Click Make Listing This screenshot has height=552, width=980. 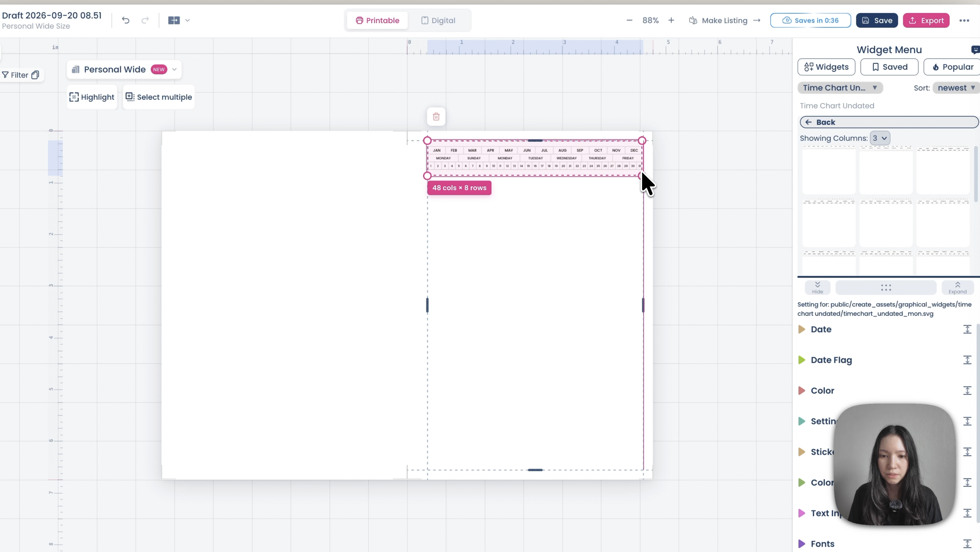(x=724, y=20)
